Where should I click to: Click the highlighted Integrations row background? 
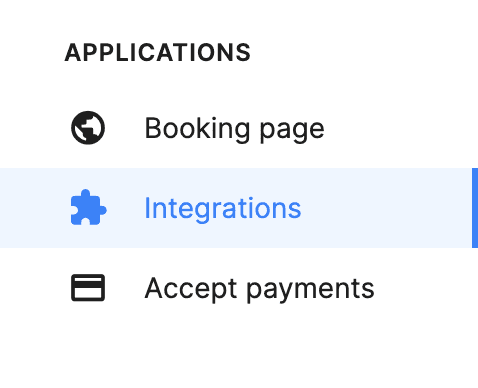(239, 208)
